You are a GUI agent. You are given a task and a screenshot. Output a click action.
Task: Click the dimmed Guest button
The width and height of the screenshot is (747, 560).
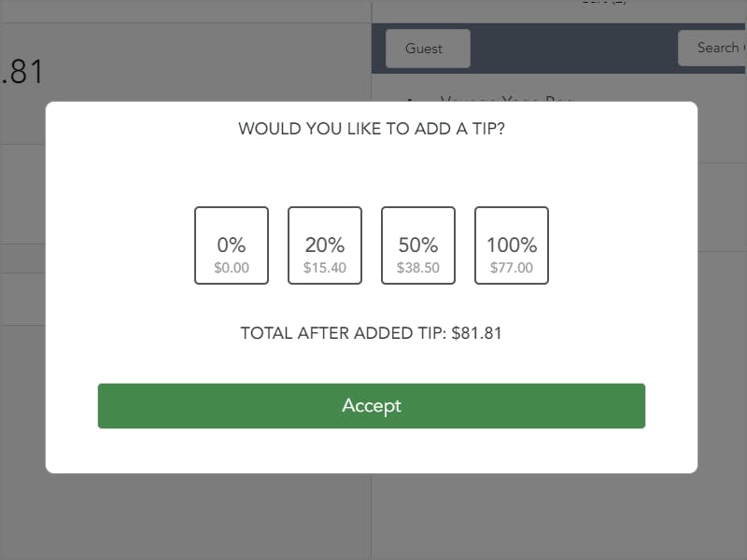[x=428, y=49]
